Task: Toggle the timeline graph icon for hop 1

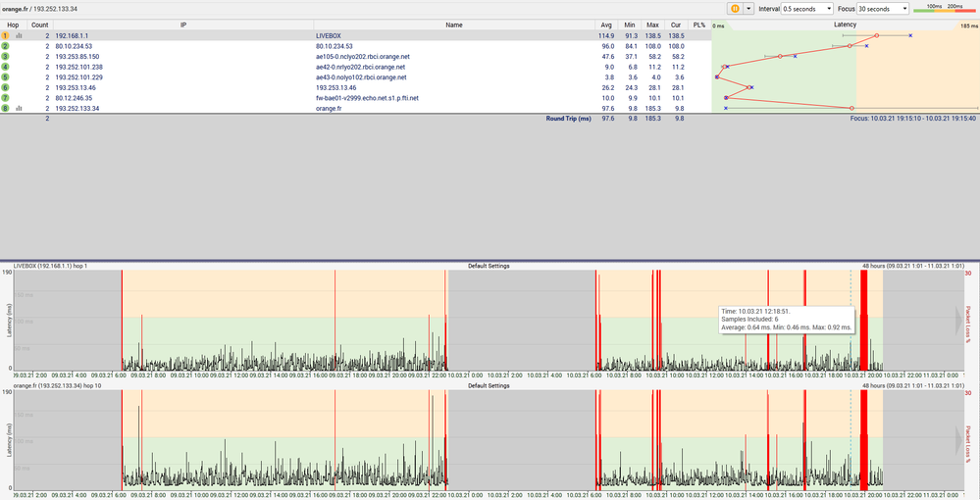Action: point(19,35)
